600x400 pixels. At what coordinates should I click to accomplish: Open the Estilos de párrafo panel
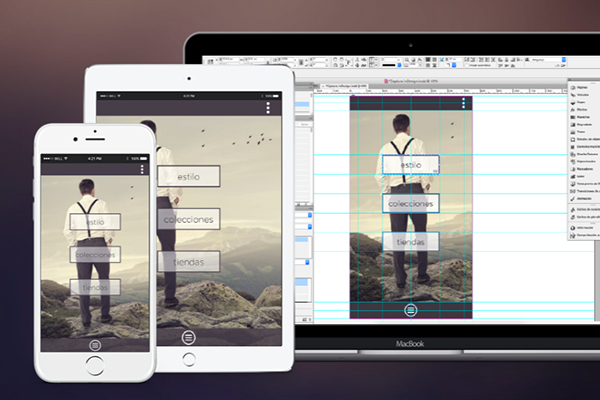585,217
